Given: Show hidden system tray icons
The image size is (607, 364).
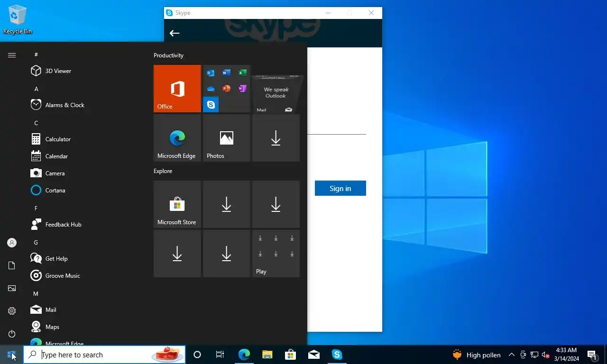Looking at the screenshot, I should (511, 355).
